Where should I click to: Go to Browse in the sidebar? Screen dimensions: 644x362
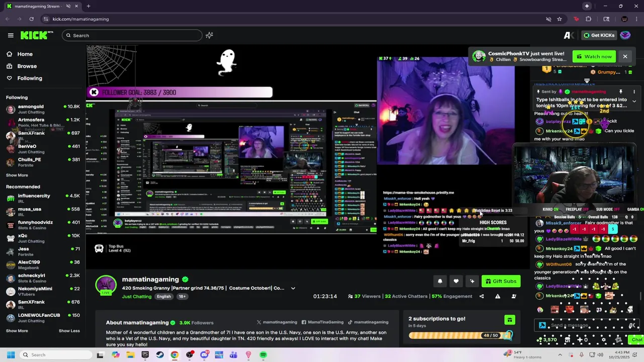tap(22, 66)
